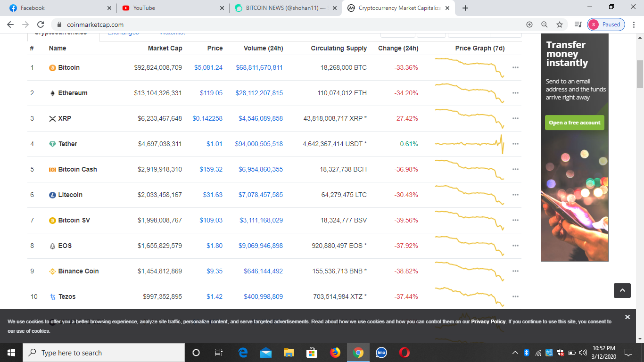Viewport: 644px width, 362px height.
Task: Switch to the YouTube browser tab
Action: 172,8
